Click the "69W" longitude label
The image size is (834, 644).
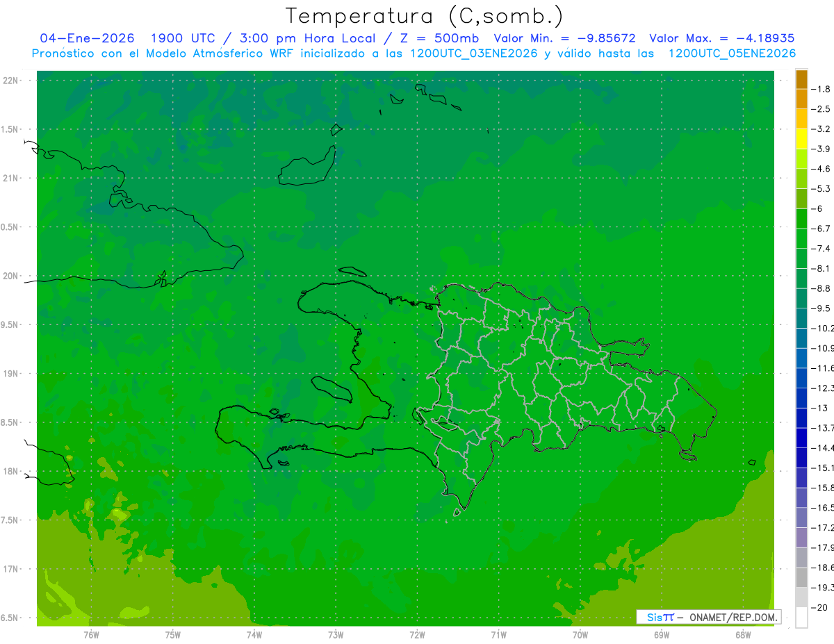pyautogui.click(x=662, y=635)
